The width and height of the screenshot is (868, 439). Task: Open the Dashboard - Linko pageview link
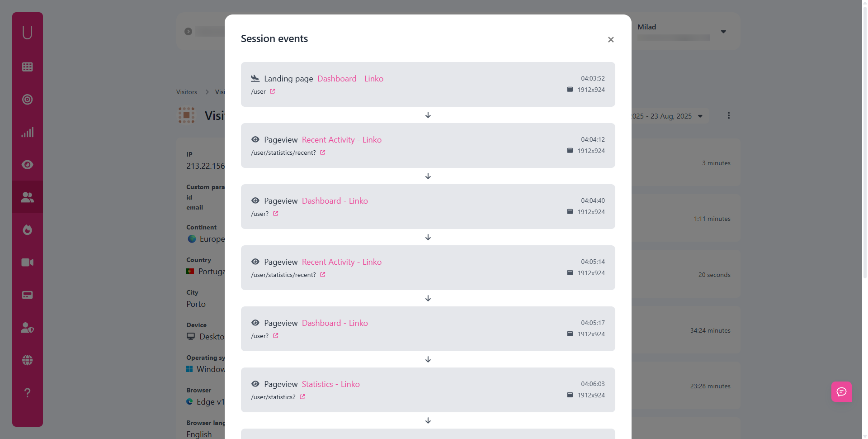335,200
